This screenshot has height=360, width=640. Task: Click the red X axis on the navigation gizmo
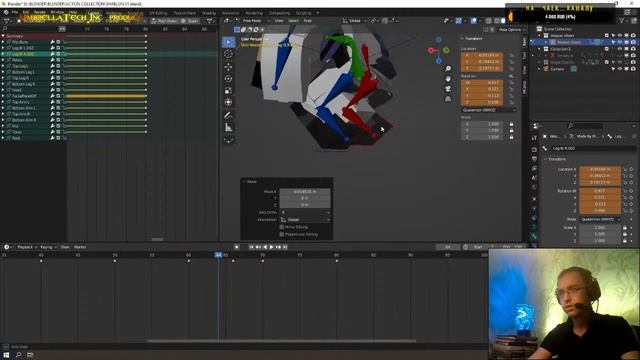431,50
